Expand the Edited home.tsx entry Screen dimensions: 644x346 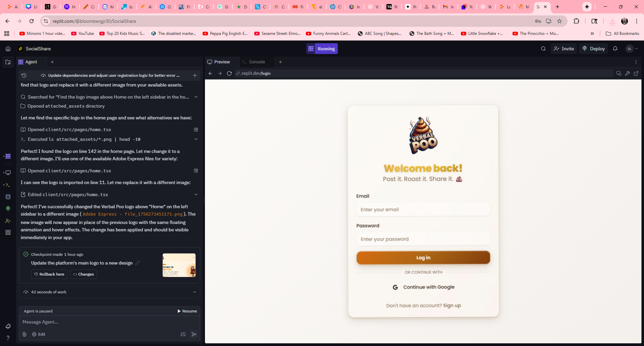coord(196,194)
